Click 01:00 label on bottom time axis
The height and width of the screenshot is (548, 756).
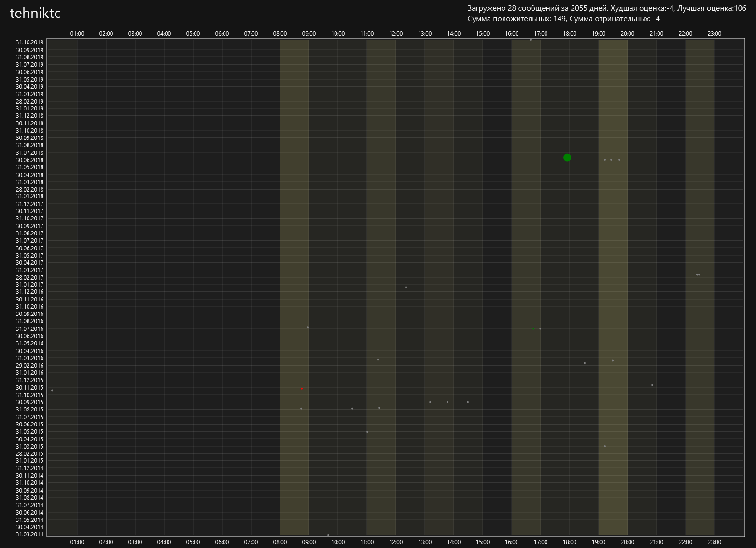click(x=77, y=542)
